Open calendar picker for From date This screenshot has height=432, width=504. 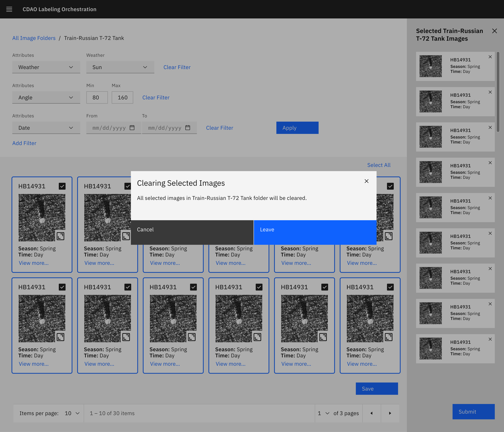pyautogui.click(x=132, y=128)
